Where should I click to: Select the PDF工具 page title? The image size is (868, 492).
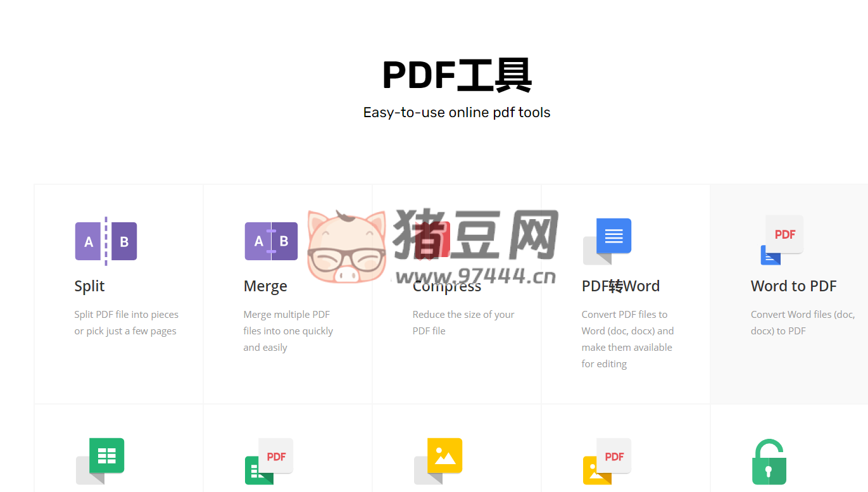click(457, 73)
